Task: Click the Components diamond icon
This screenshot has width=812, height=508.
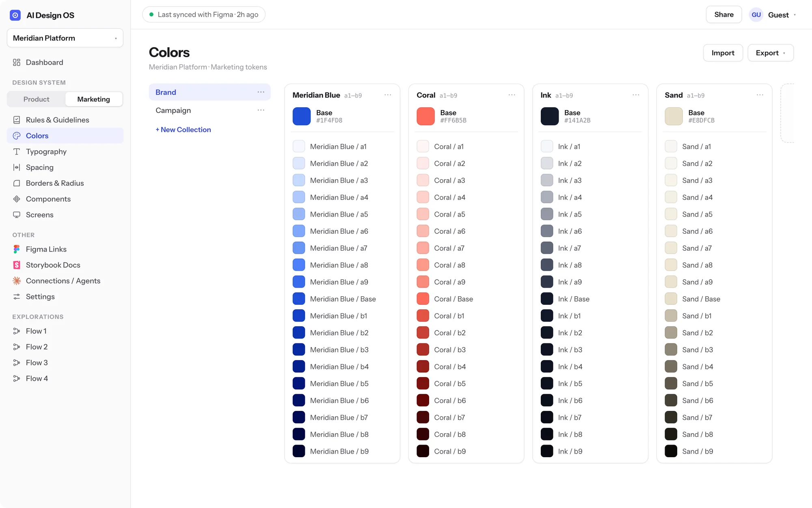Action: coord(17,199)
